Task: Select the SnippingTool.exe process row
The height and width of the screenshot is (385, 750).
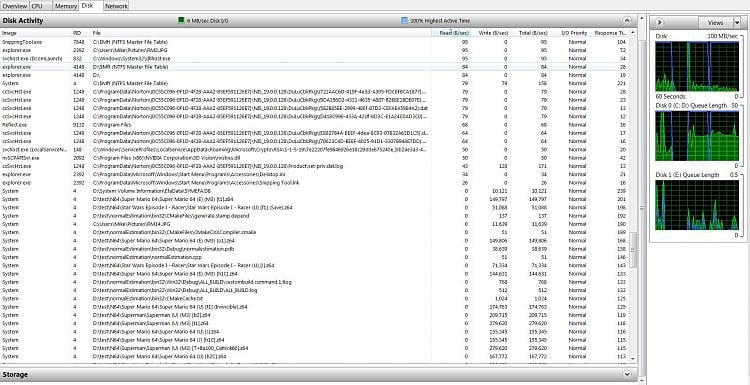Action: click(x=315, y=42)
